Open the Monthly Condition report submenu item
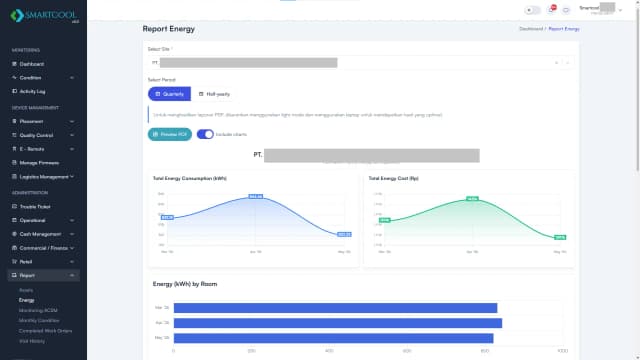Image resolution: width=640 pixels, height=360 pixels. click(39, 320)
